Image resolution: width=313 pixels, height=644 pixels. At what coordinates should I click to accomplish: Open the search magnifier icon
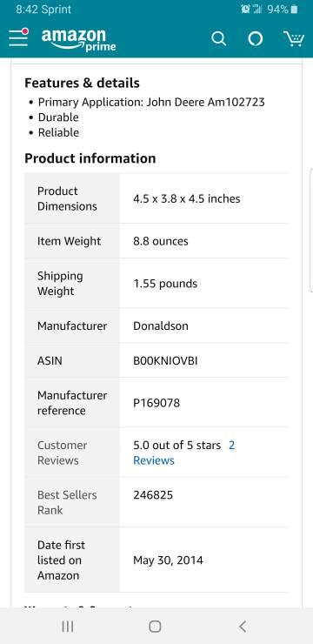pos(218,39)
